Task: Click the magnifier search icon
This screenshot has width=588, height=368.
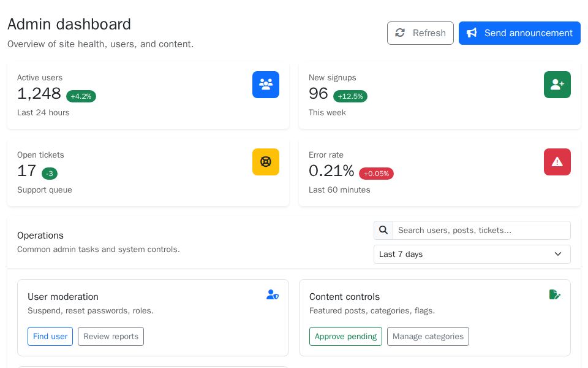Action: point(383,230)
